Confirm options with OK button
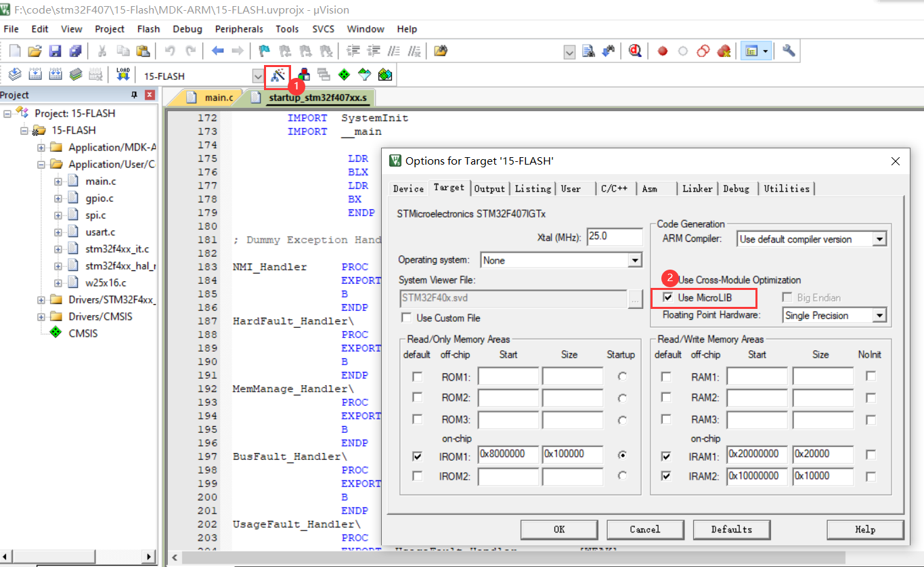Image resolution: width=924 pixels, height=567 pixels. (x=559, y=529)
